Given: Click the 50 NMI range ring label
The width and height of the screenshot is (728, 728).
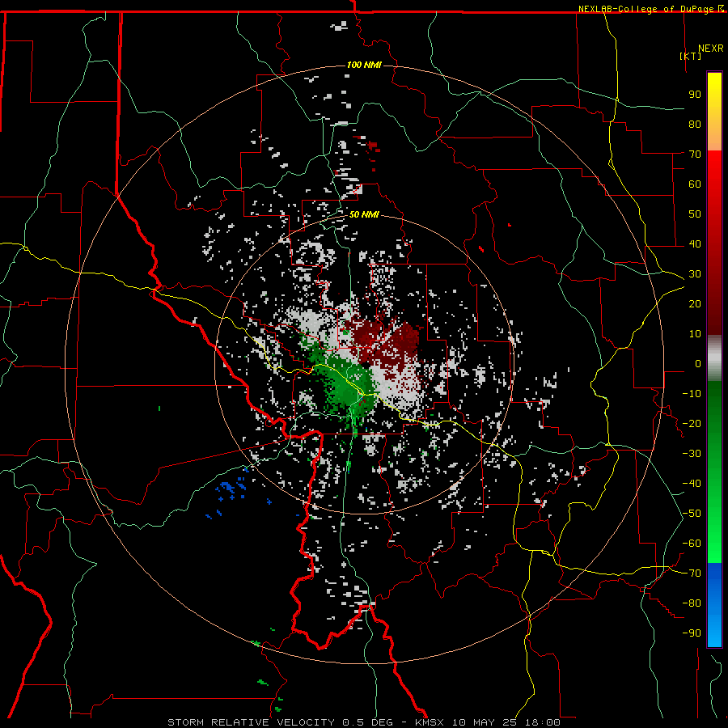Looking at the screenshot, I should pyautogui.click(x=364, y=214).
